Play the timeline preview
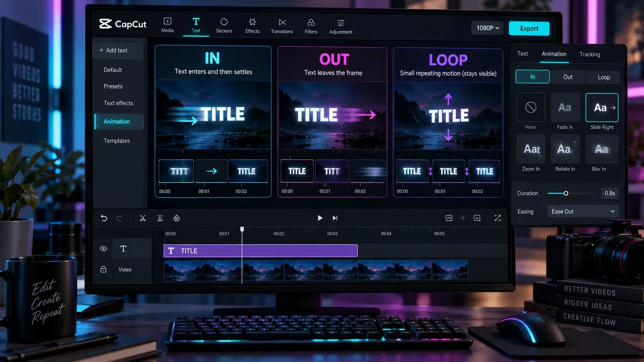 (x=320, y=218)
